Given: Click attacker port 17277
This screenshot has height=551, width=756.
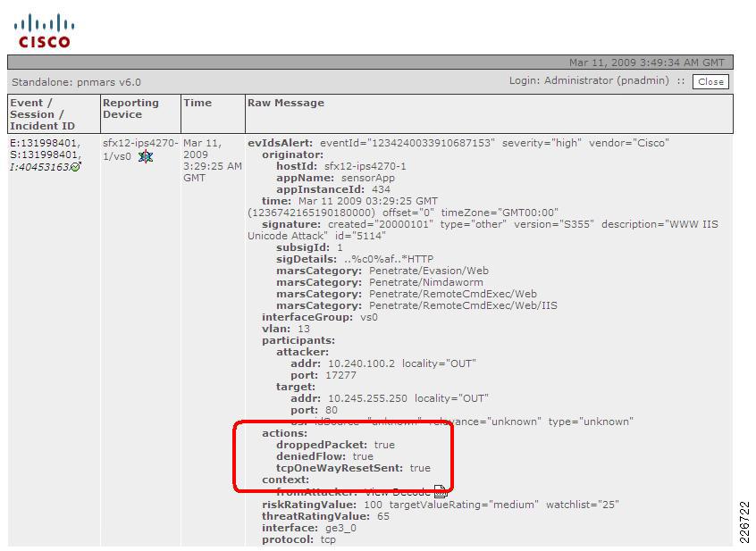Looking at the screenshot, I should [323, 375].
